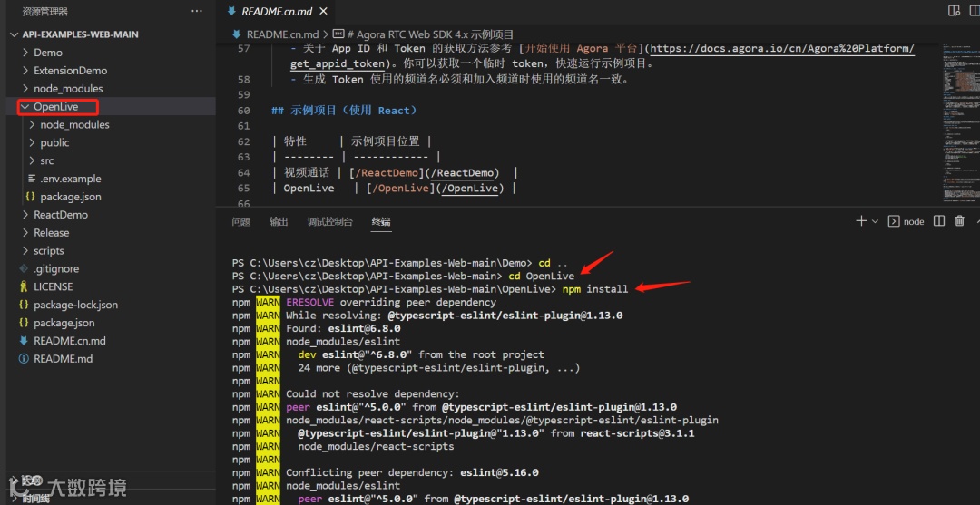This screenshot has height=505, width=980.
Task: Open package-lock.json file
Action: coord(75,306)
